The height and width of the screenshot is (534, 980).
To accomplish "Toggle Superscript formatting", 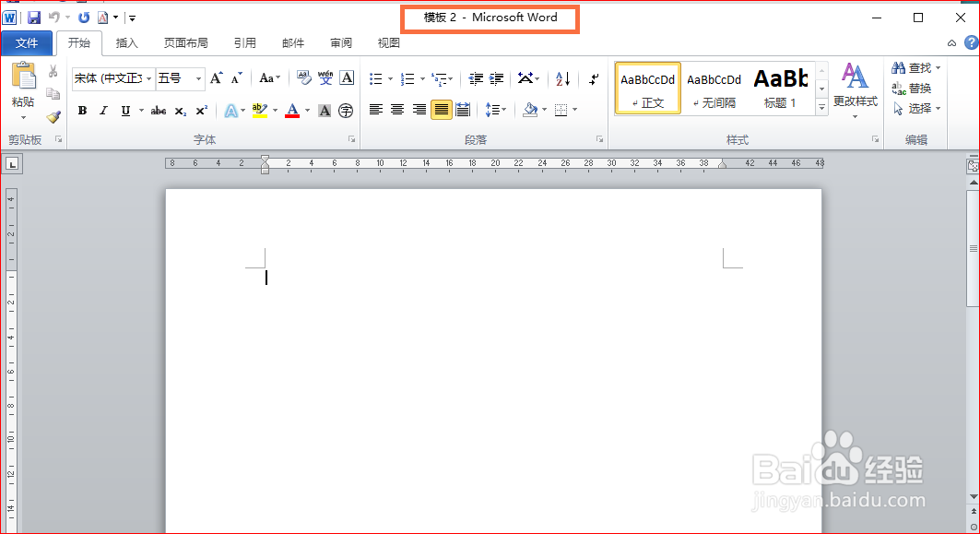I will tap(201, 111).
